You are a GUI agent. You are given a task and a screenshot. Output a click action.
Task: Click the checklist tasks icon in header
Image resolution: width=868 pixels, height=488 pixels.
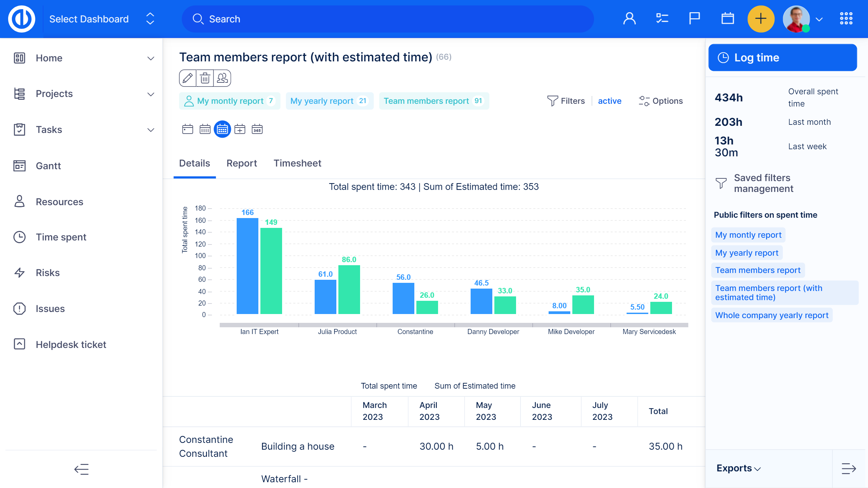pos(662,19)
